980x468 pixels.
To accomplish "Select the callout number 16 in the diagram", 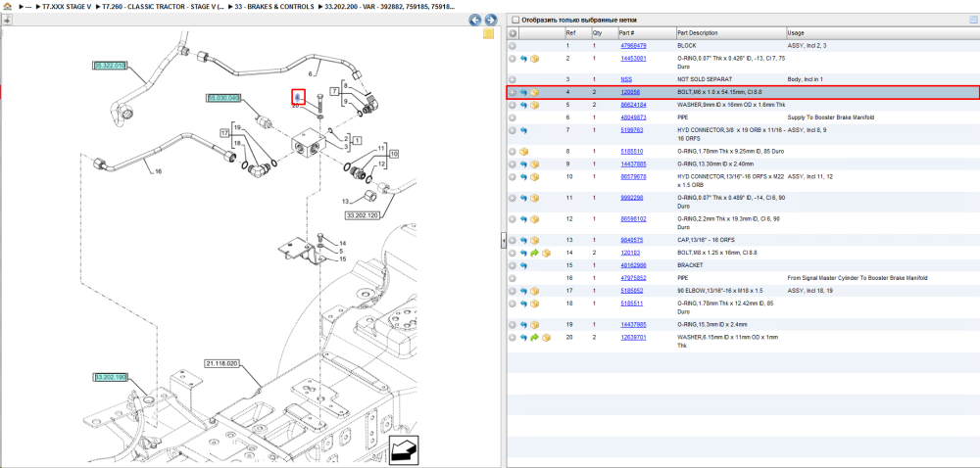I will point(158,171).
